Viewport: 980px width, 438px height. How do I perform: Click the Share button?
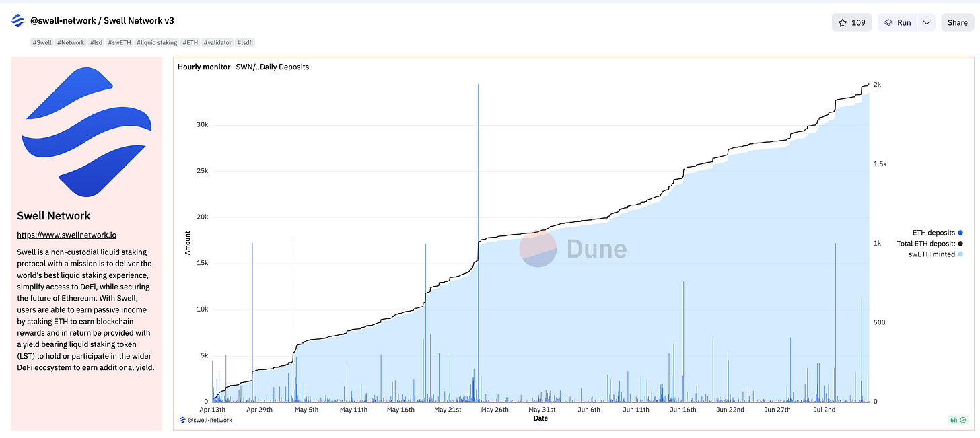(957, 22)
